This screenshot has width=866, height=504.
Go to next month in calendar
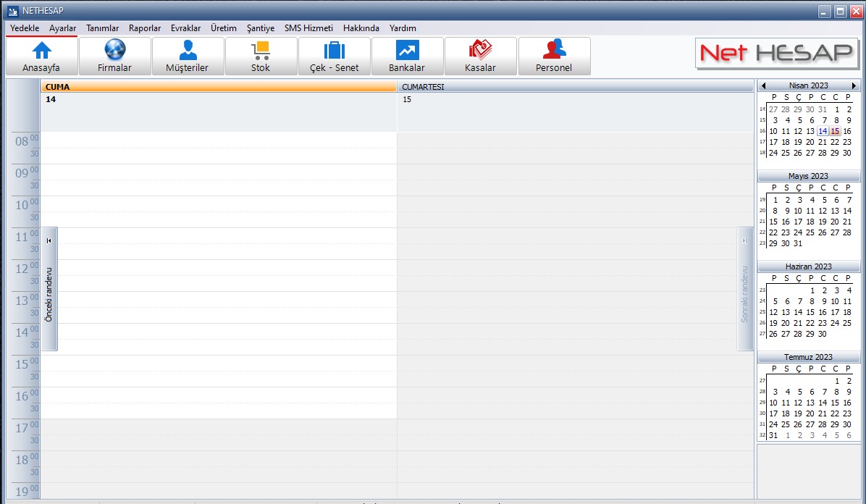click(854, 85)
